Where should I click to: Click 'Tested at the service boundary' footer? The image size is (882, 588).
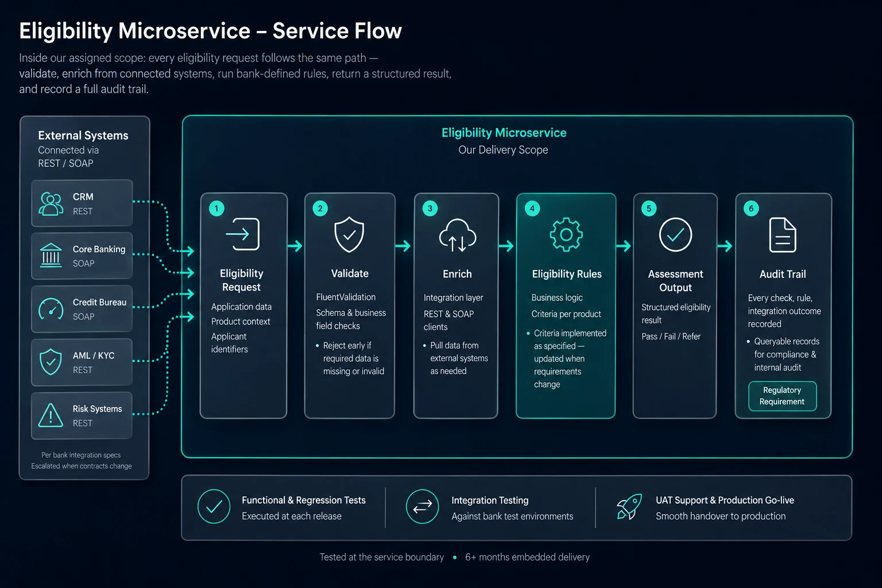pyautogui.click(x=381, y=557)
